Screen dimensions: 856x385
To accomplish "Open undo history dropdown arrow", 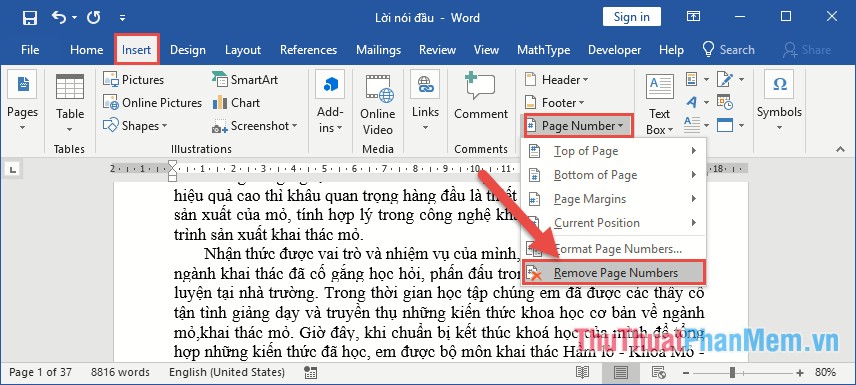I will (x=74, y=18).
